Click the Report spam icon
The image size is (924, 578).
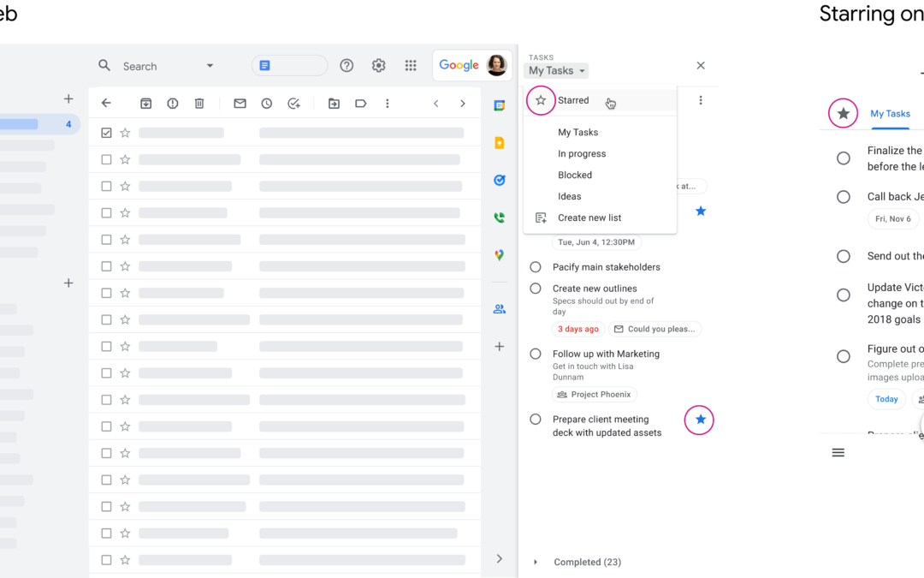pyautogui.click(x=173, y=104)
